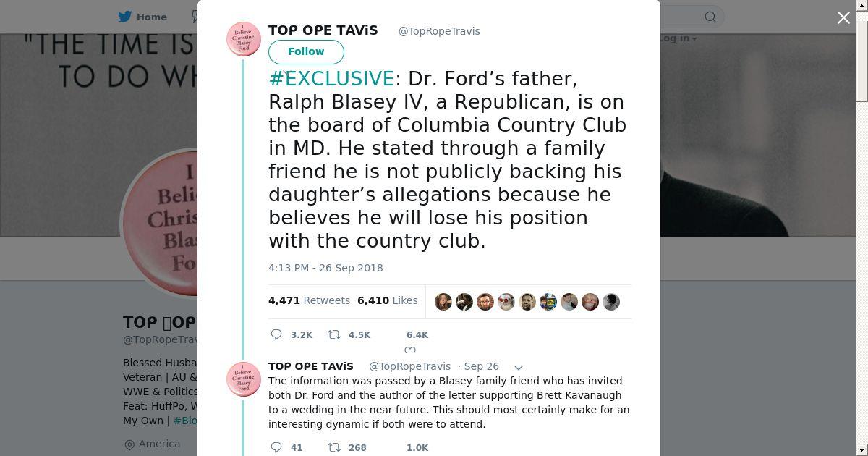Open the #EXCLUSIVE hashtag link
Image resolution: width=868 pixels, height=456 pixels.
331,78
